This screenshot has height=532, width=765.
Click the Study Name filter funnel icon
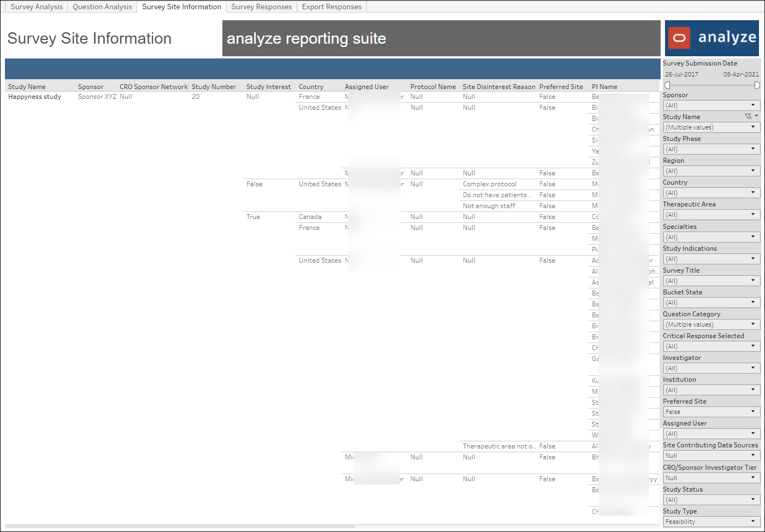748,116
